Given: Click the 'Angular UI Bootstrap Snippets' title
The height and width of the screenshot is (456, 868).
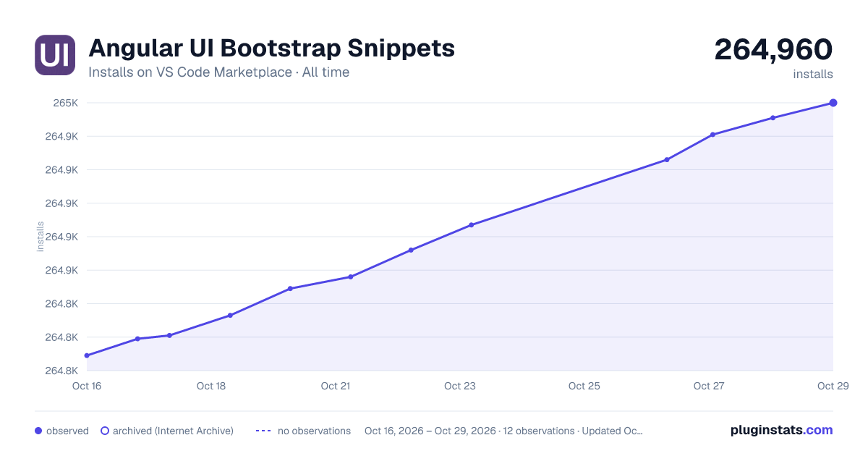Looking at the screenshot, I should [271, 48].
